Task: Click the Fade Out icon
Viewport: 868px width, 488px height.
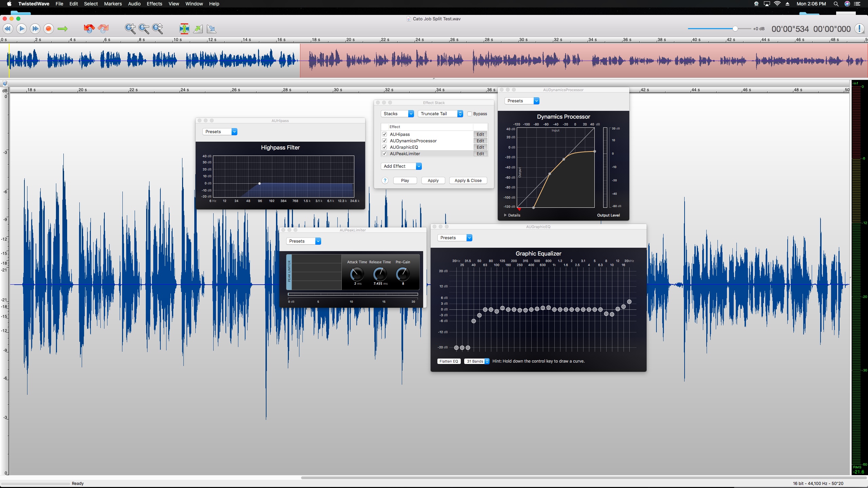Action: (x=212, y=29)
